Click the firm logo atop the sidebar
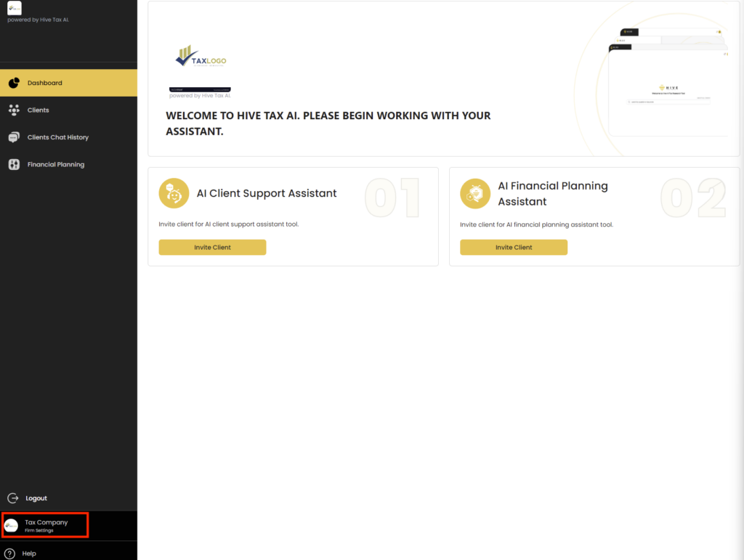This screenshot has height=560, width=744. point(14,8)
